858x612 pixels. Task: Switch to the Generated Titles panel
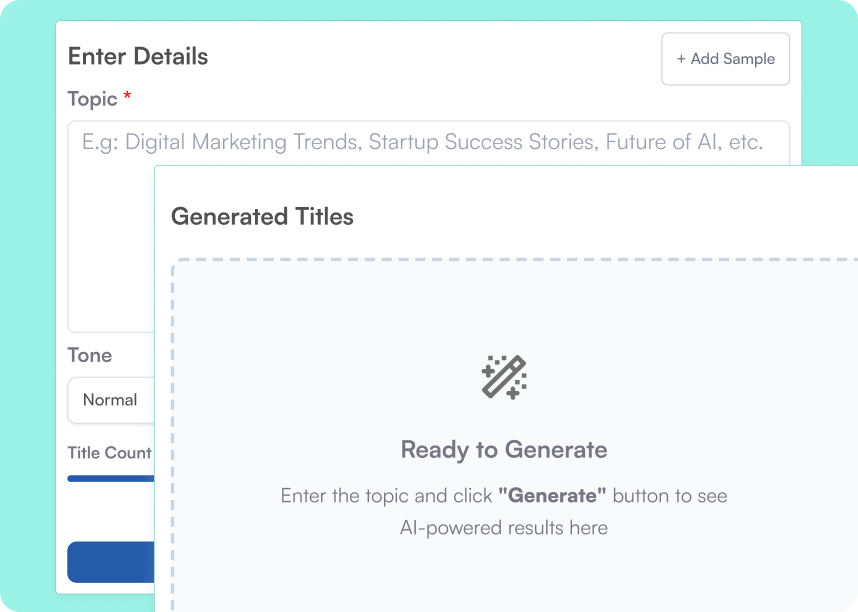(261, 216)
